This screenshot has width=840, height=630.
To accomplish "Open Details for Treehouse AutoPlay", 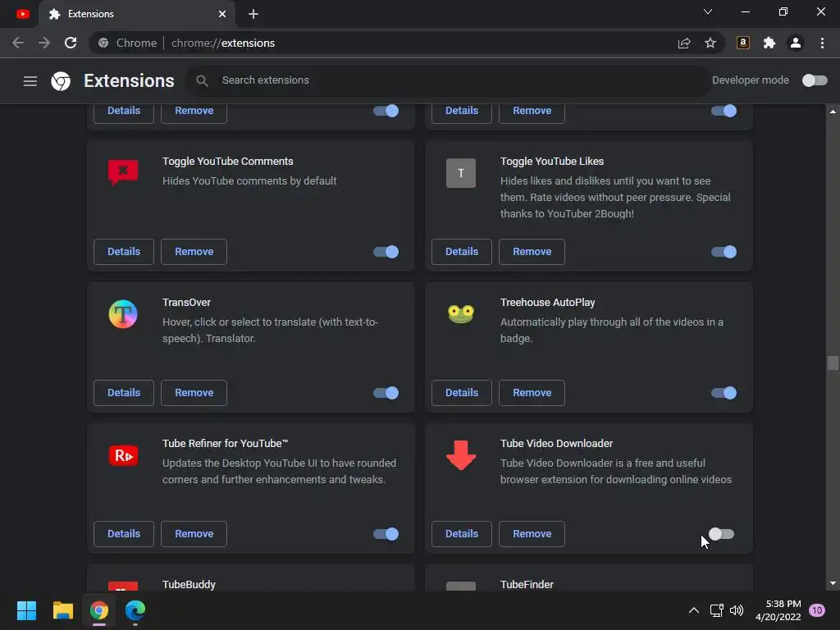I will point(462,393).
